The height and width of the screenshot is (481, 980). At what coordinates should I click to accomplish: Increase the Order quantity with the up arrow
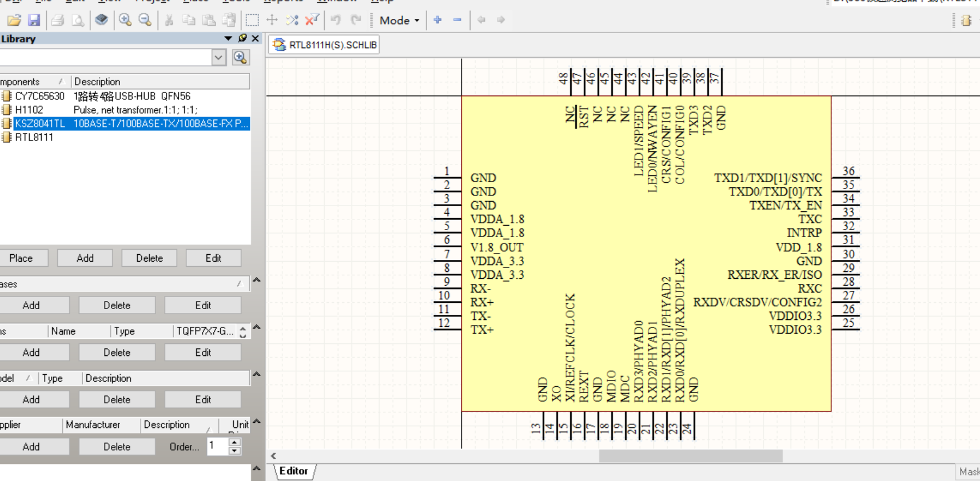click(234, 442)
